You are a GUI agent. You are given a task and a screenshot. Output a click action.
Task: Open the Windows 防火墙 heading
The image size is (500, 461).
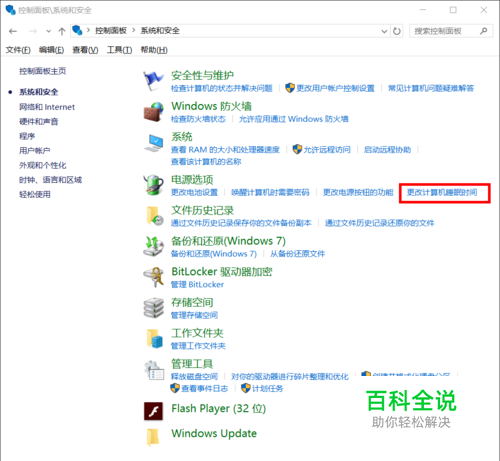[211, 106]
